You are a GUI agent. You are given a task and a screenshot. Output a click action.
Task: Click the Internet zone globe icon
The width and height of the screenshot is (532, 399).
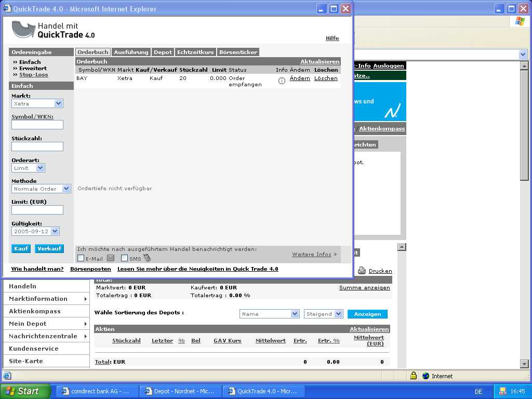(426, 376)
